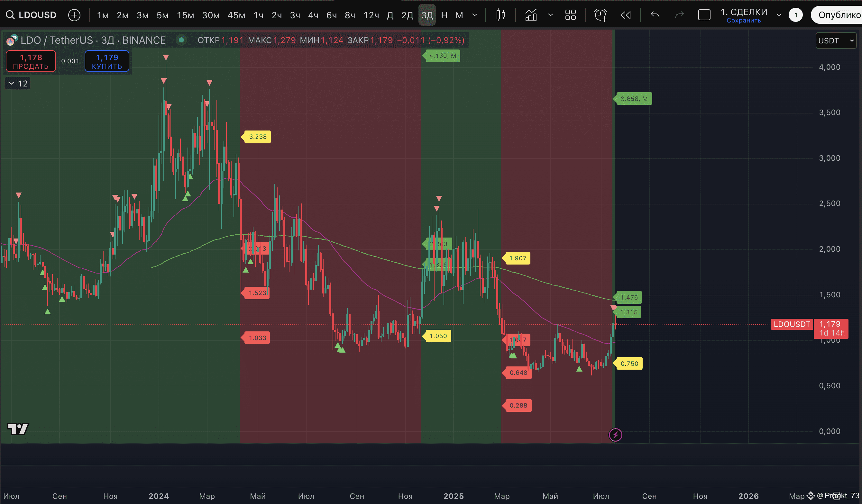This screenshot has height=504, width=862.
Task: Click the red 1.523 level label
Action: tap(256, 293)
